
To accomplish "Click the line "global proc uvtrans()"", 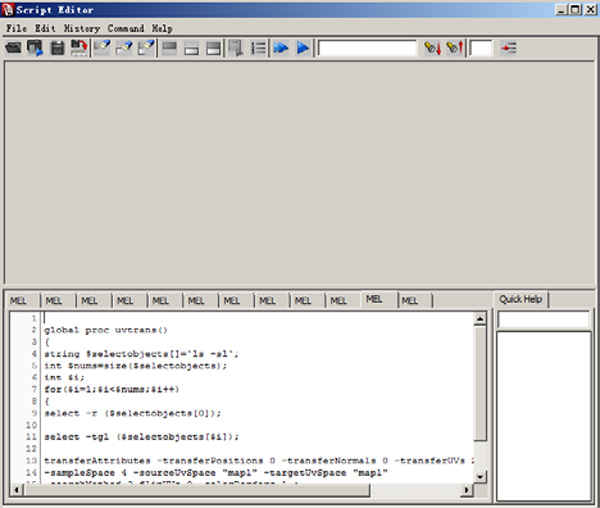I will [106, 330].
